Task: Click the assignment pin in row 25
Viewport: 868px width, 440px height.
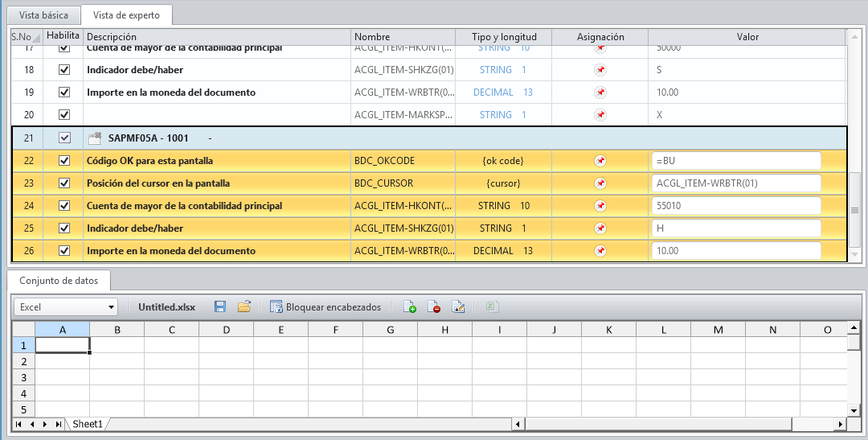Action: pyautogui.click(x=600, y=228)
